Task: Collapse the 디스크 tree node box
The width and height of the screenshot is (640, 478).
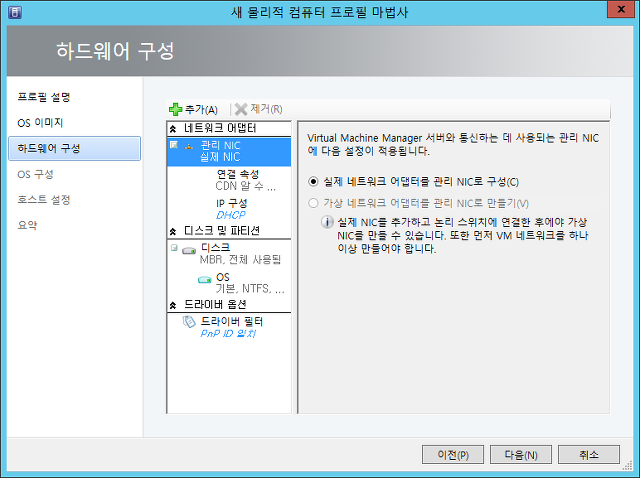Action: pos(174,248)
